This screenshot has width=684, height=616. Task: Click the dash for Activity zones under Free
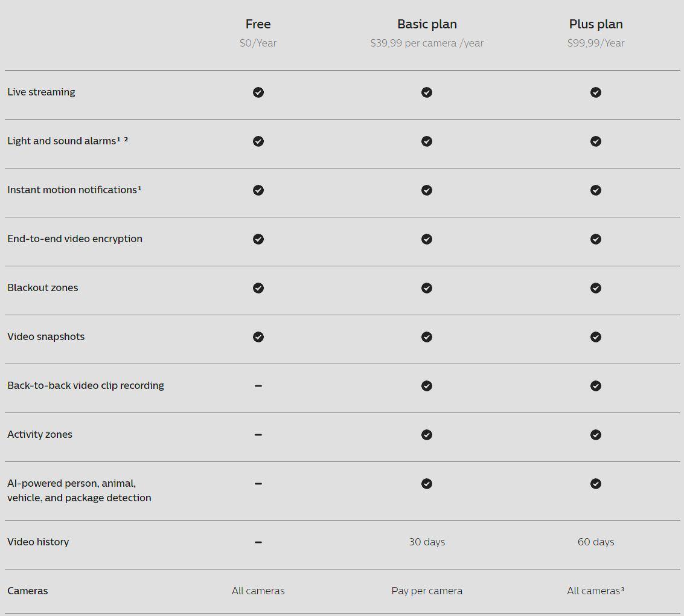coord(258,435)
